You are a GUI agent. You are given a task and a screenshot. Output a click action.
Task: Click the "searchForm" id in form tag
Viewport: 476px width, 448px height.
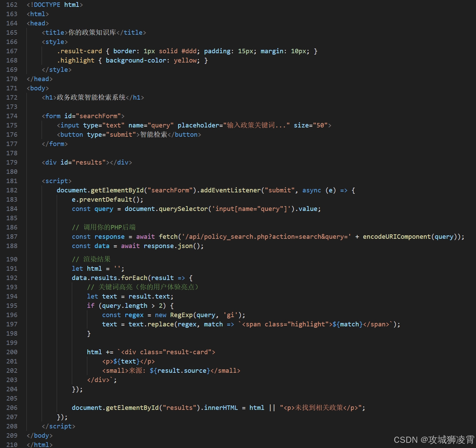click(98, 116)
